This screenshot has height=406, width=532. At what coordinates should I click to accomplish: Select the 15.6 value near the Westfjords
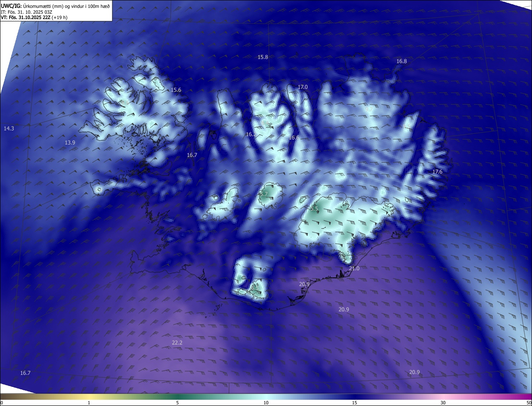click(176, 90)
